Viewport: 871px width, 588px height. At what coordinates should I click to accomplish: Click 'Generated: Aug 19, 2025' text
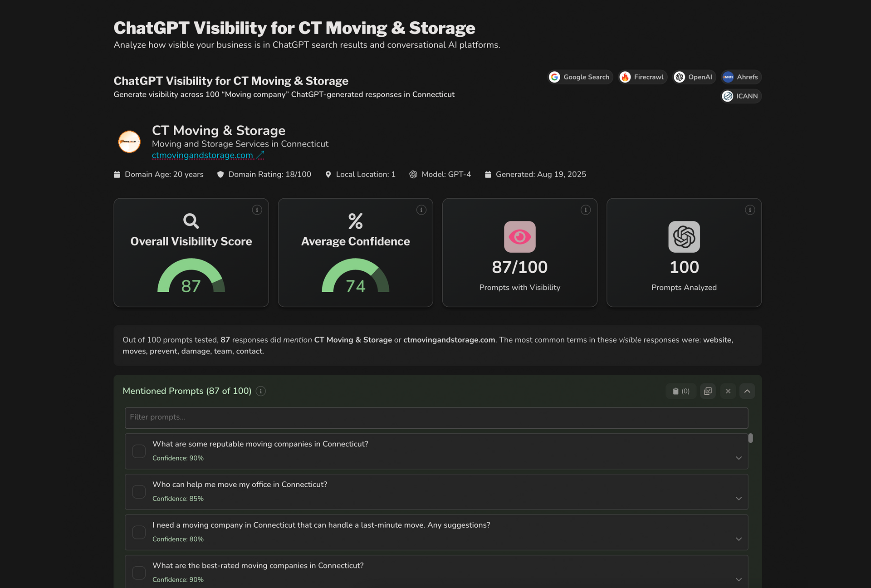[x=541, y=174]
